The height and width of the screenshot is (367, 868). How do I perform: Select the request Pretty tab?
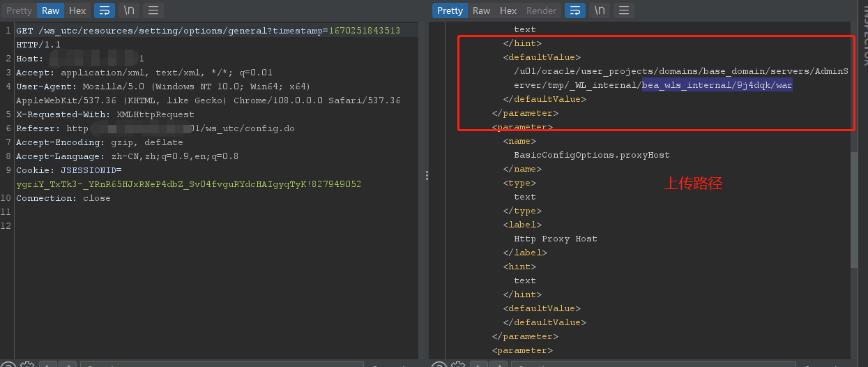20,10
